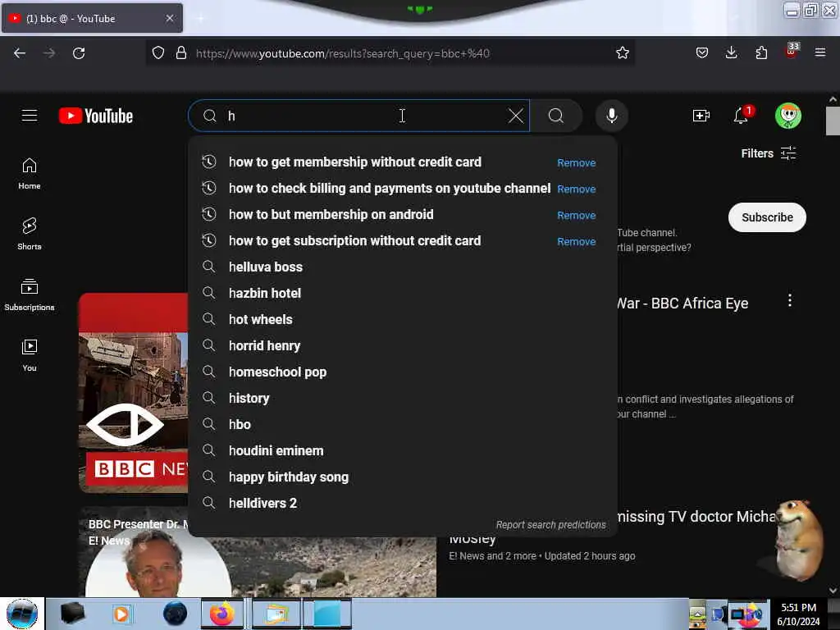The image size is (840, 630).
Task: Go back with the browser back arrow
Action: click(x=20, y=53)
